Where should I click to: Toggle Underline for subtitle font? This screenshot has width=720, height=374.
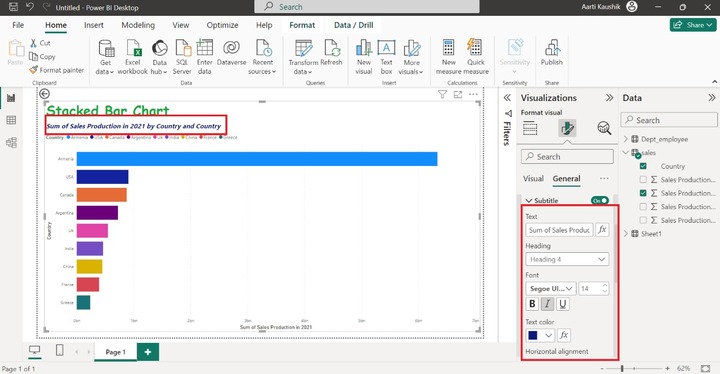562,304
